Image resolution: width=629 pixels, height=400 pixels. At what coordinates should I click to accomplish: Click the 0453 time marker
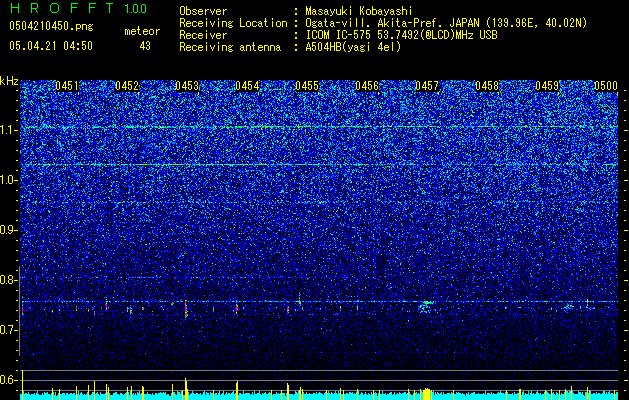point(187,86)
